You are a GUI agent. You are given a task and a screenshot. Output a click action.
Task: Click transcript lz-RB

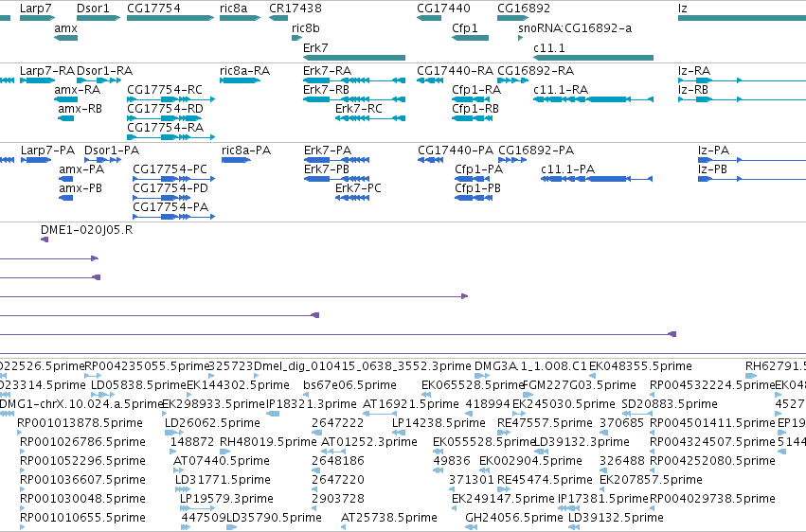[x=743, y=99]
